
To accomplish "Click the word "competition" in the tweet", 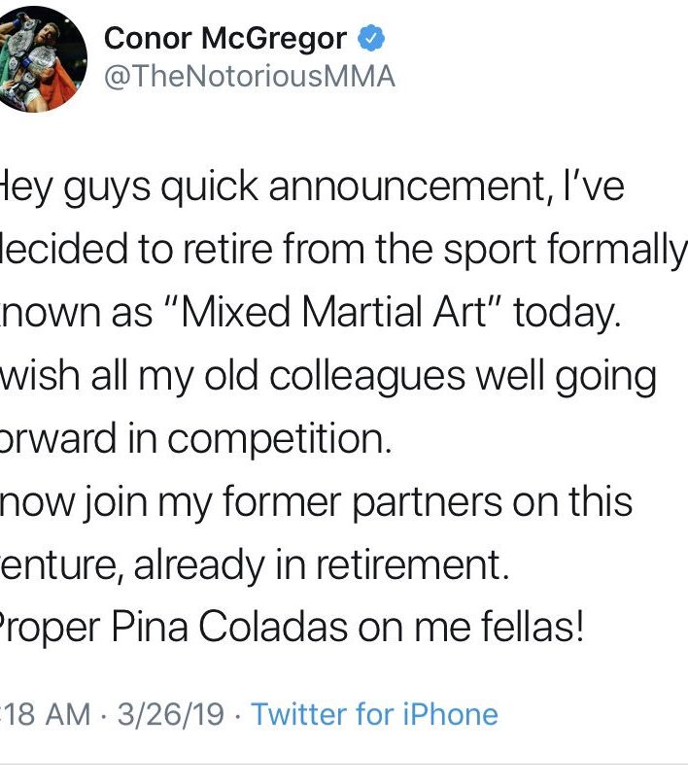I will (x=278, y=440).
